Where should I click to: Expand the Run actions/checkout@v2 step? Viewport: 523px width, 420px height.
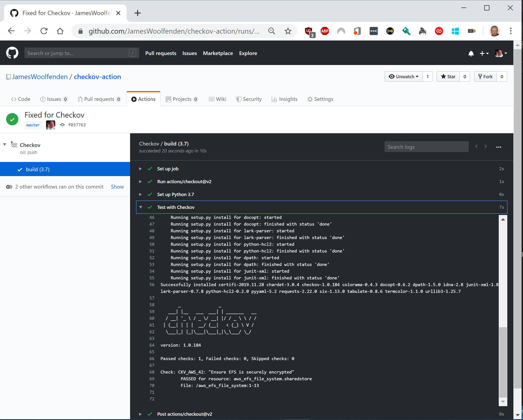[x=140, y=182]
